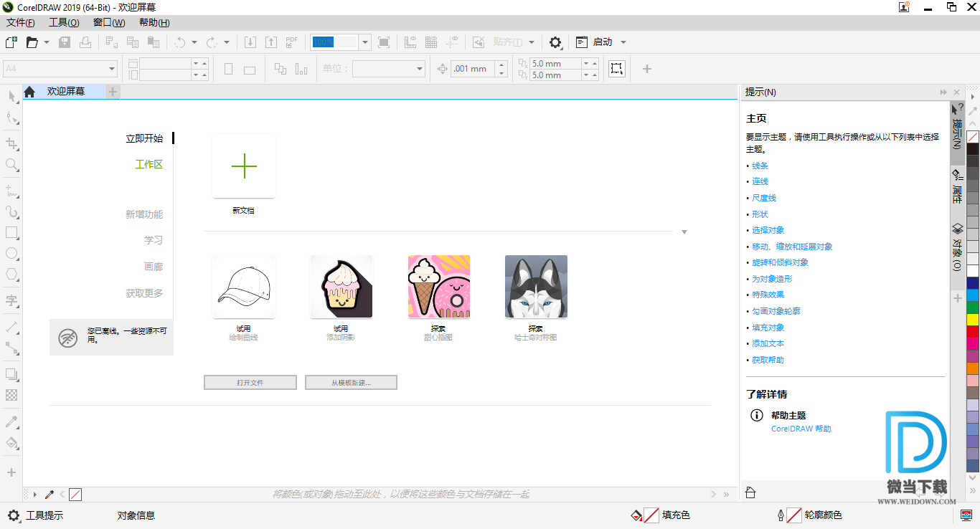Click the redo arrow icon
Image resolution: width=980 pixels, height=529 pixels.
tap(212, 42)
